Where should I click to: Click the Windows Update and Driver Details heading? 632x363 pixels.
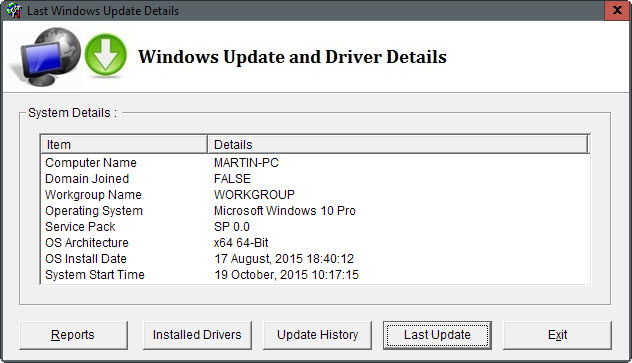tap(292, 57)
